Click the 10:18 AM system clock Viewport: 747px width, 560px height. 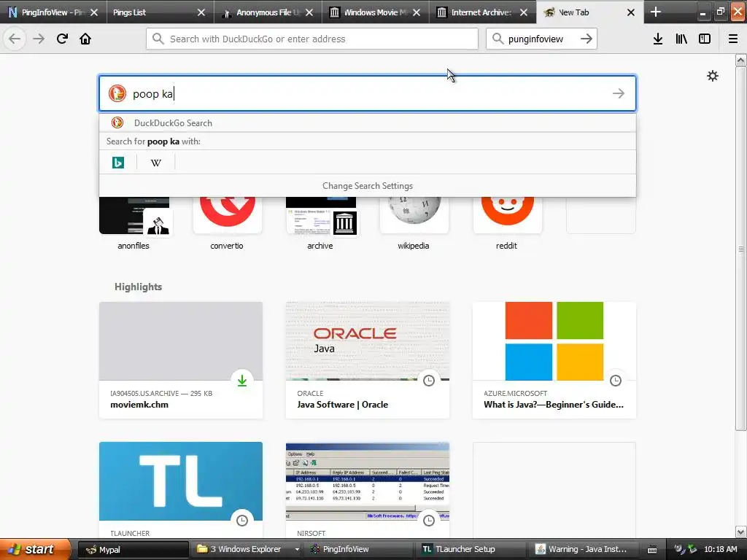click(720, 549)
